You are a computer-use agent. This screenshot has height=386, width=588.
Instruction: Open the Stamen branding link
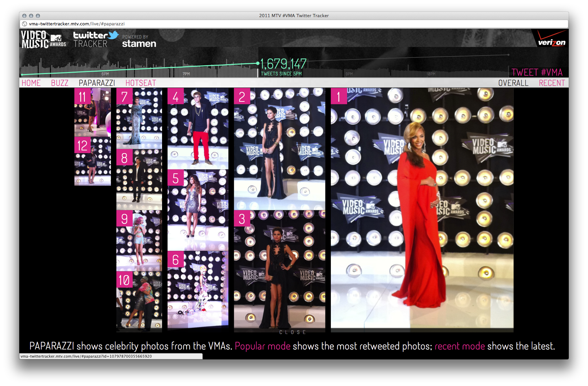point(138,44)
